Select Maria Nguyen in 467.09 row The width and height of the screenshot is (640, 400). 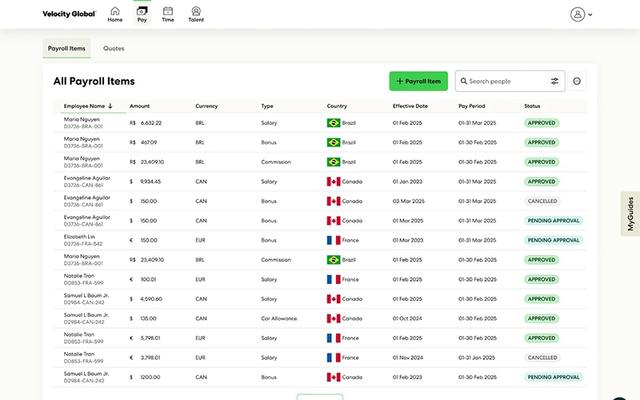click(x=82, y=139)
